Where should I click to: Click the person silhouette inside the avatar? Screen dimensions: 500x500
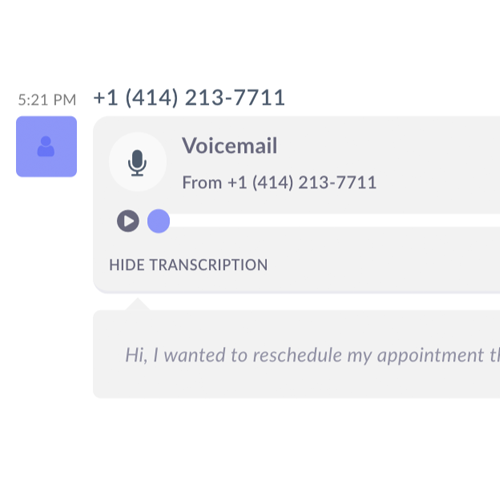[46, 146]
